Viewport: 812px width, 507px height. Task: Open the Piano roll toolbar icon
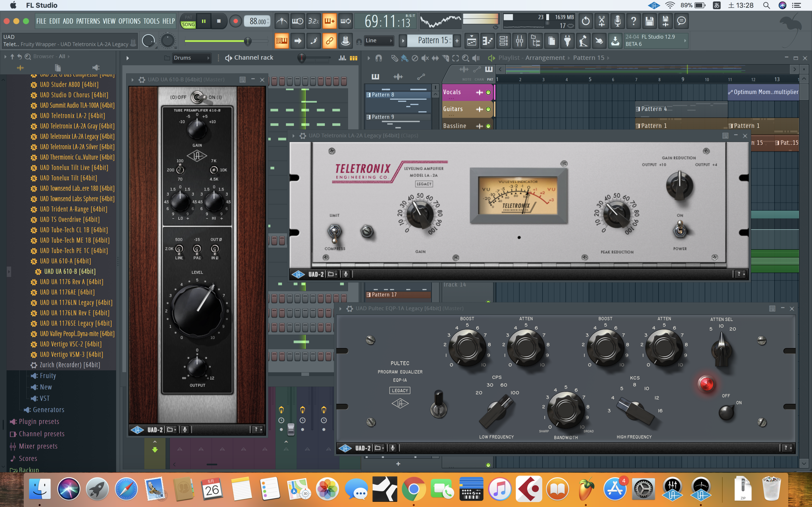point(488,41)
